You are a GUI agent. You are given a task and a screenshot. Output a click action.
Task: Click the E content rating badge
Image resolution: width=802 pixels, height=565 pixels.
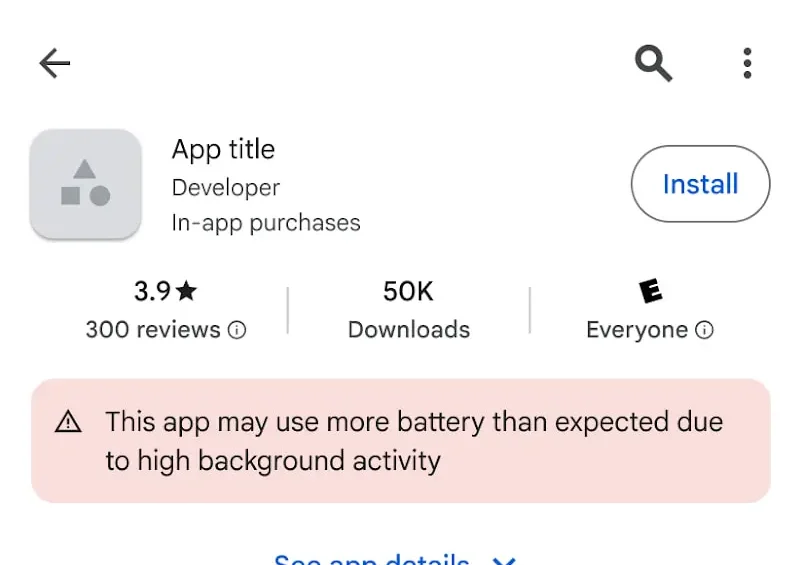(x=651, y=291)
